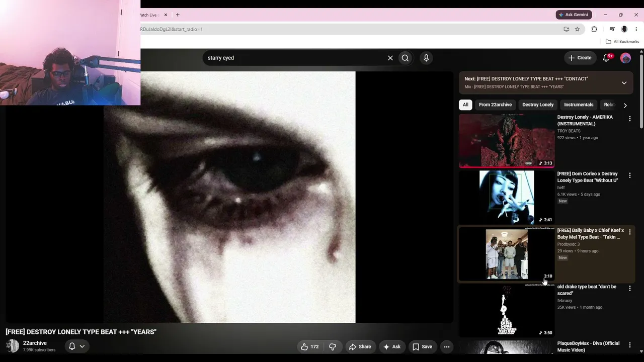Click the 'heff' channel name
The height and width of the screenshot is (362, 644).
pyautogui.click(x=561, y=188)
